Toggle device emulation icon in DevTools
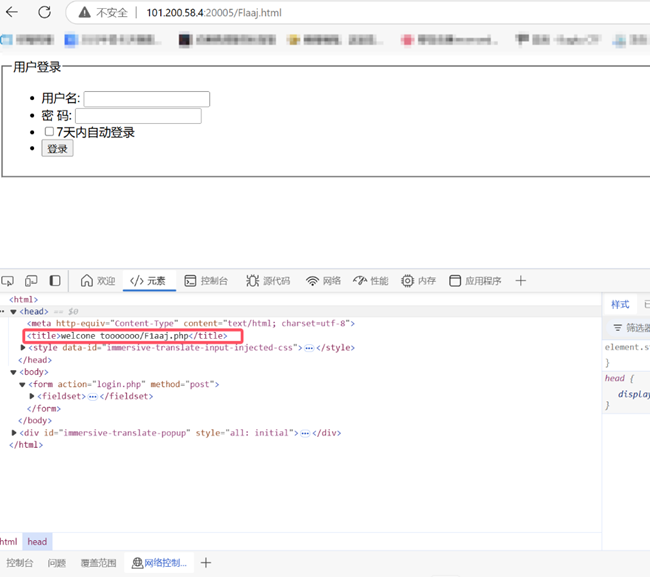650x577 pixels. [x=31, y=281]
